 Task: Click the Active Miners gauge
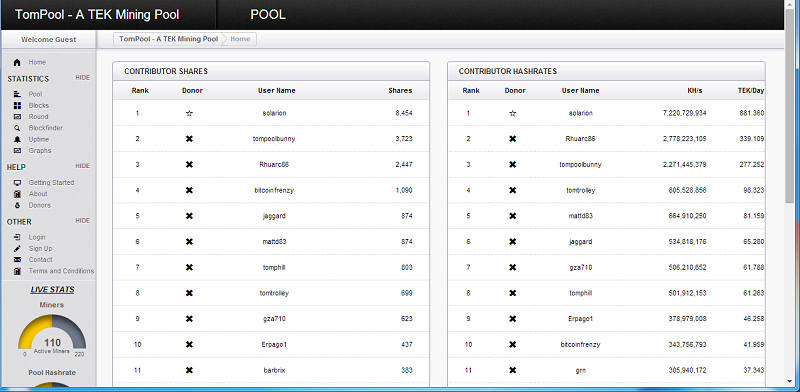click(52, 335)
